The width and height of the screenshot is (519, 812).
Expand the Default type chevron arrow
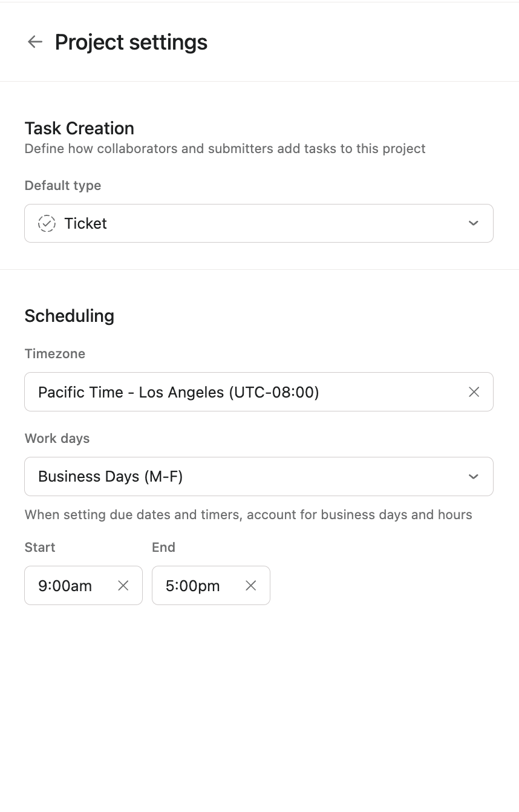(x=473, y=223)
